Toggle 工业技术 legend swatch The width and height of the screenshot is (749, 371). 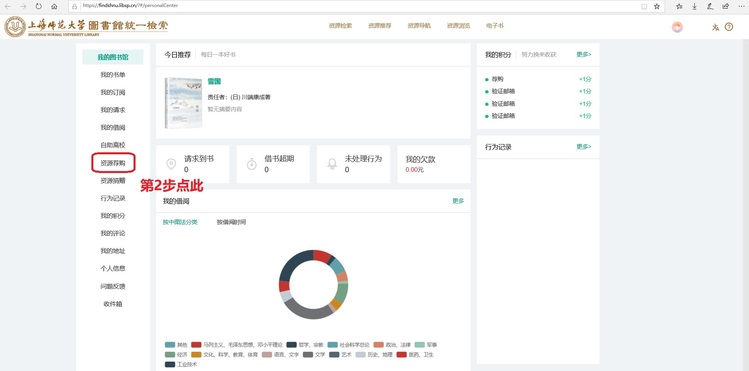point(170,364)
